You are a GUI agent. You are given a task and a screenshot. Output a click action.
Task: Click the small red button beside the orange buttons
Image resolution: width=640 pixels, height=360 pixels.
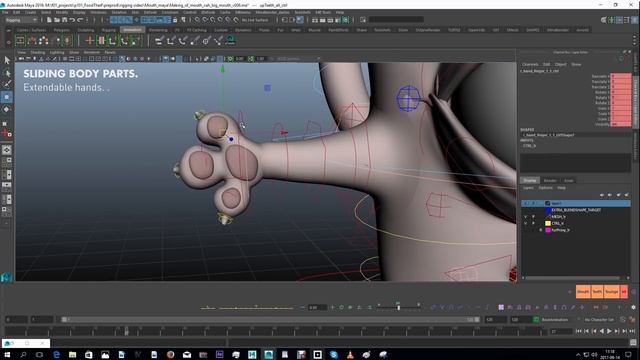point(624,291)
